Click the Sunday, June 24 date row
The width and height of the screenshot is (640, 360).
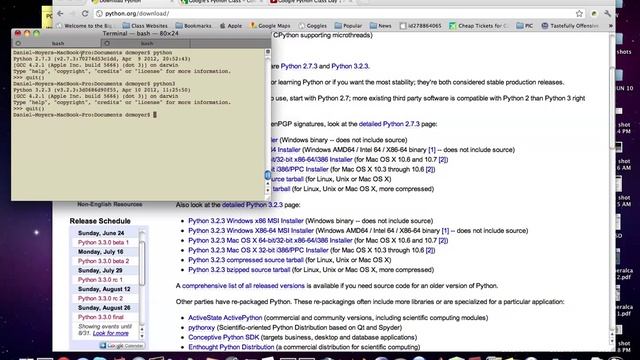[105, 233]
